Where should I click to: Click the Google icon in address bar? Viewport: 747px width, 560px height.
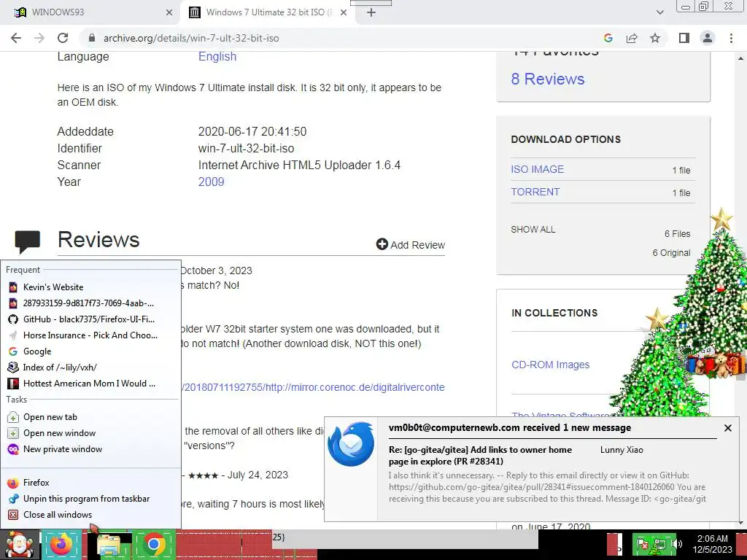click(608, 38)
